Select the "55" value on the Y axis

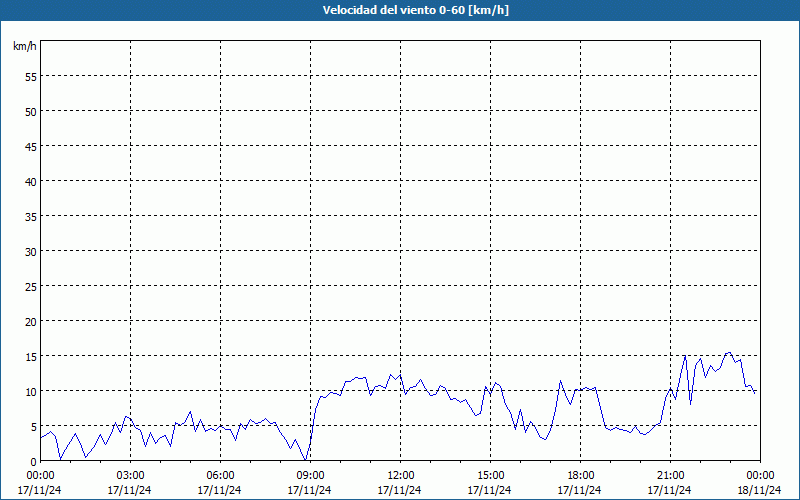[x=31, y=77]
